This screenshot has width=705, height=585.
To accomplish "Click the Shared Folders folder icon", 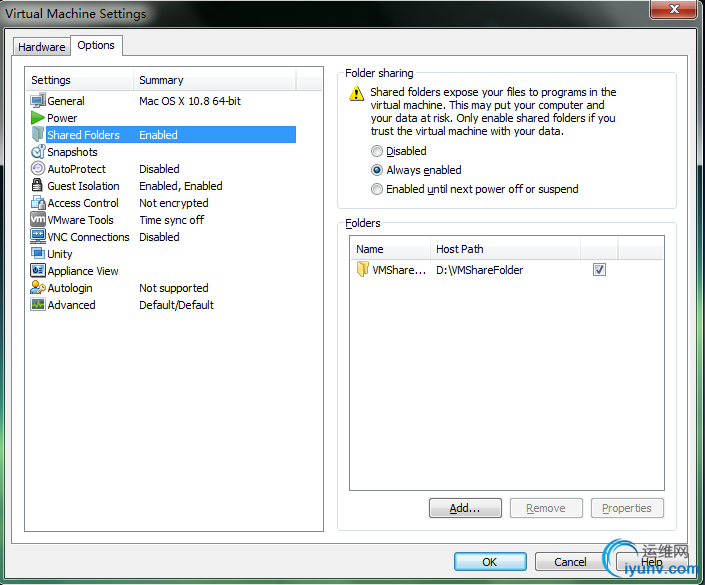I will pos(38,134).
